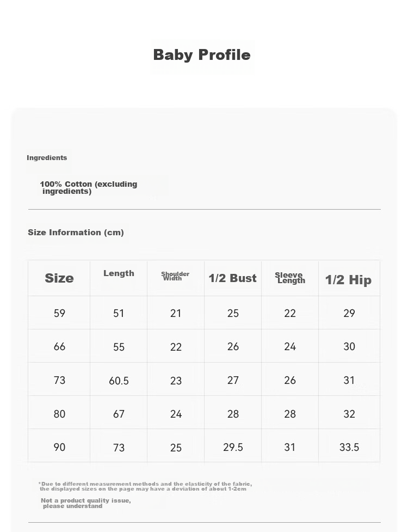Click the 33.5 hip value cell
Screen dimensions: 408x532
tap(349, 447)
